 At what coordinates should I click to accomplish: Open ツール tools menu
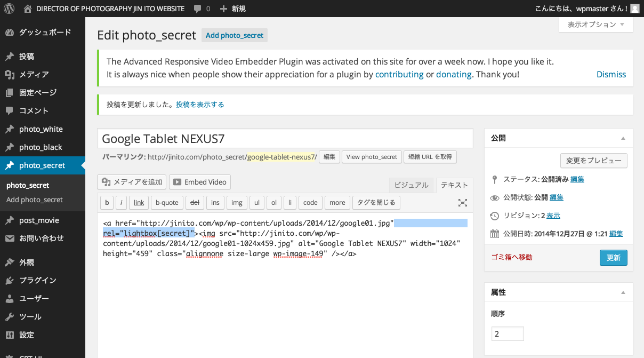point(43,316)
